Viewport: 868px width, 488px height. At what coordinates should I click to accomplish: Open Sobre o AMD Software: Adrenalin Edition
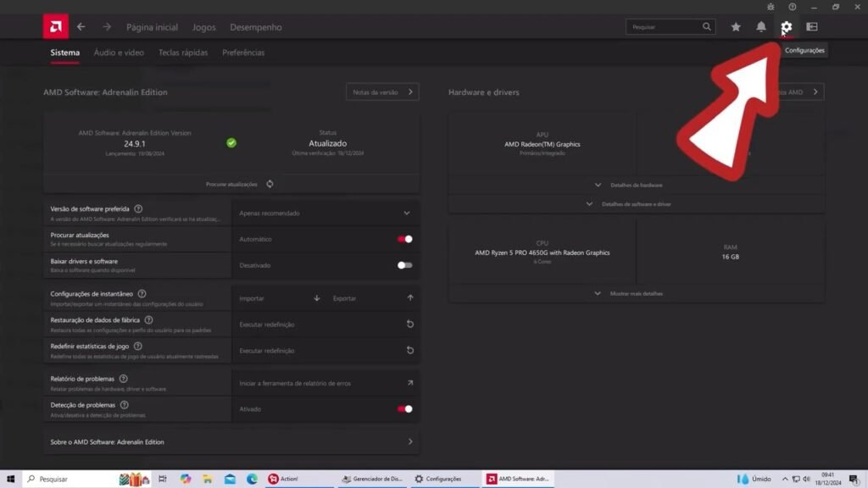(231, 442)
